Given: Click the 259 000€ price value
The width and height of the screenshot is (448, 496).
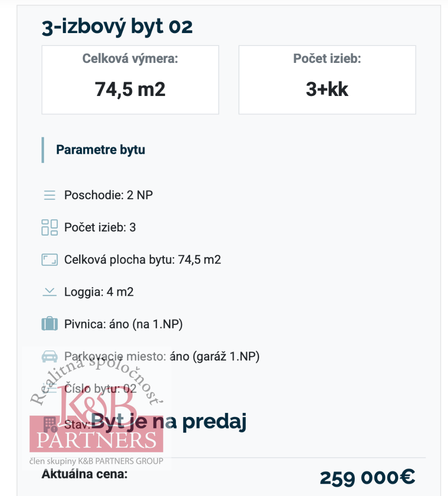Looking at the screenshot, I should (367, 478).
